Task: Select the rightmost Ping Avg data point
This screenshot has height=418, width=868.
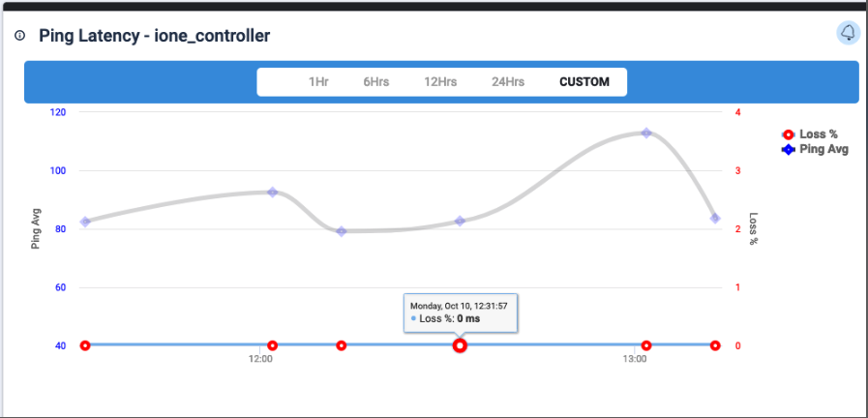Action: pyautogui.click(x=715, y=219)
